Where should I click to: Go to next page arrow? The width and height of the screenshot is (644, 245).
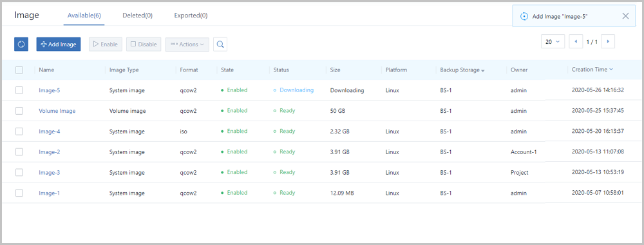[x=608, y=41]
